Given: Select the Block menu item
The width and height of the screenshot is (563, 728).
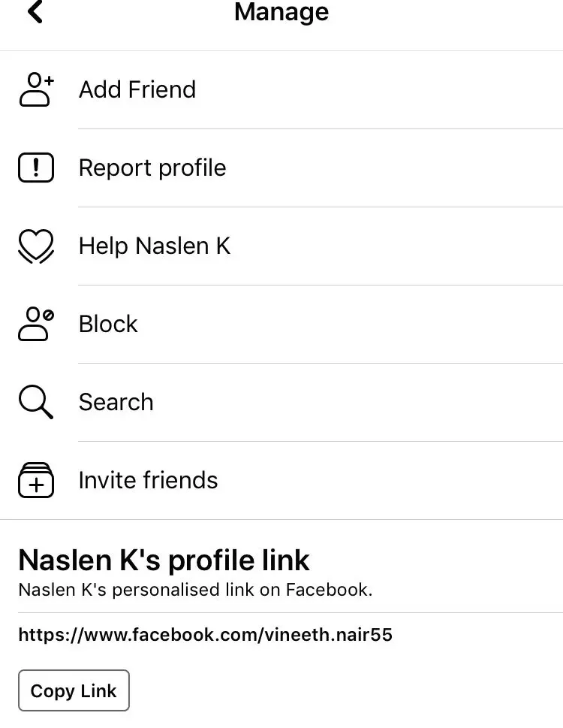Looking at the screenshot, I should pyautogui.click(x=108, y=325).
